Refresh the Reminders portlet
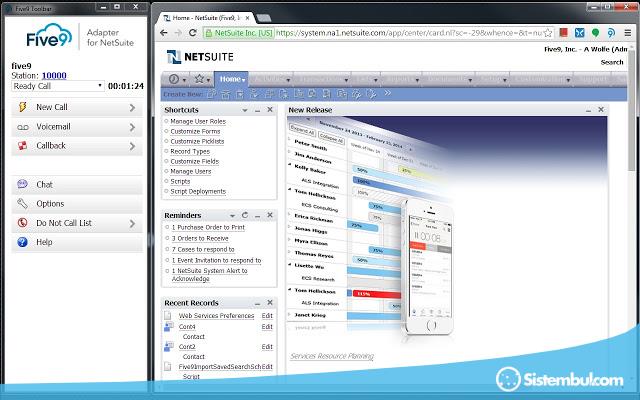This screenshot has width=640, height=400. point(245,215)
